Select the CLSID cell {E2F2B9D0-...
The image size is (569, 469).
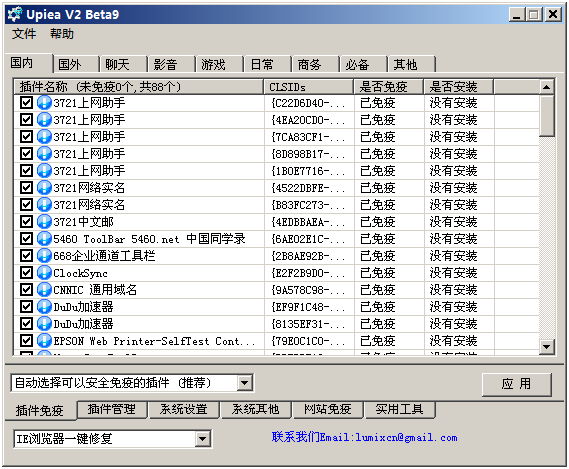click(308, 273)
